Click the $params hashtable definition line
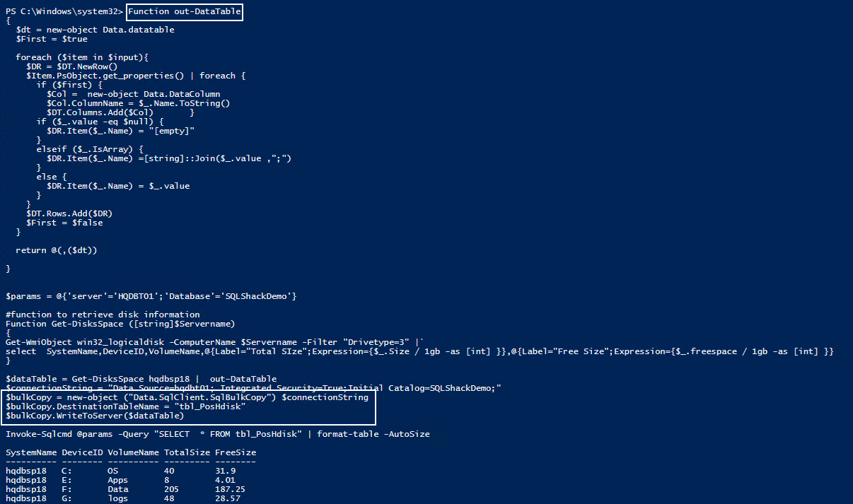Screen dimensions: 853x504 click(151, 296)
